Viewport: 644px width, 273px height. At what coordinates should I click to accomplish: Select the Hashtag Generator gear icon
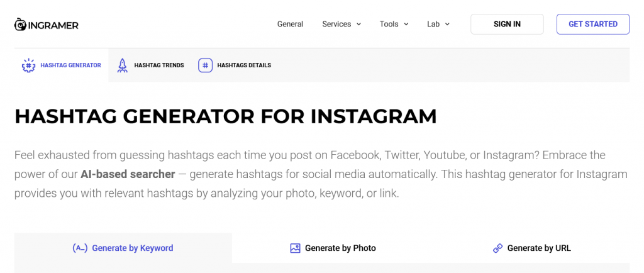pyautogui.click(x=28, y=65)
